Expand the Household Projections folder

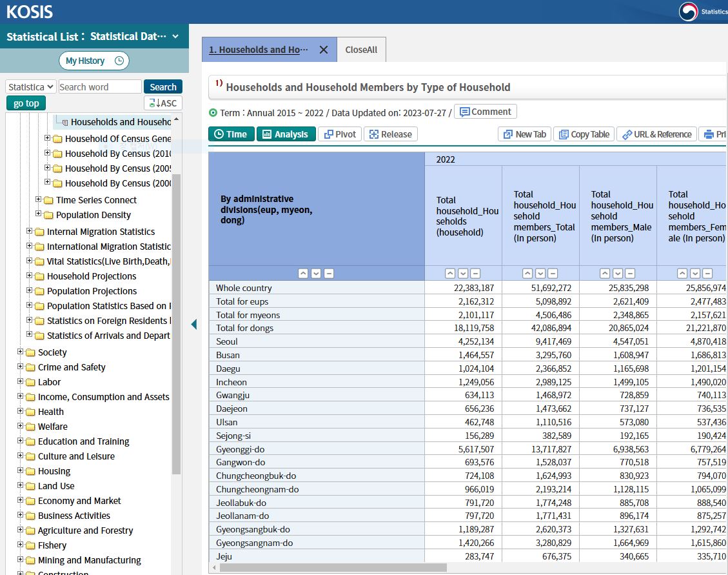coord(30,276)
